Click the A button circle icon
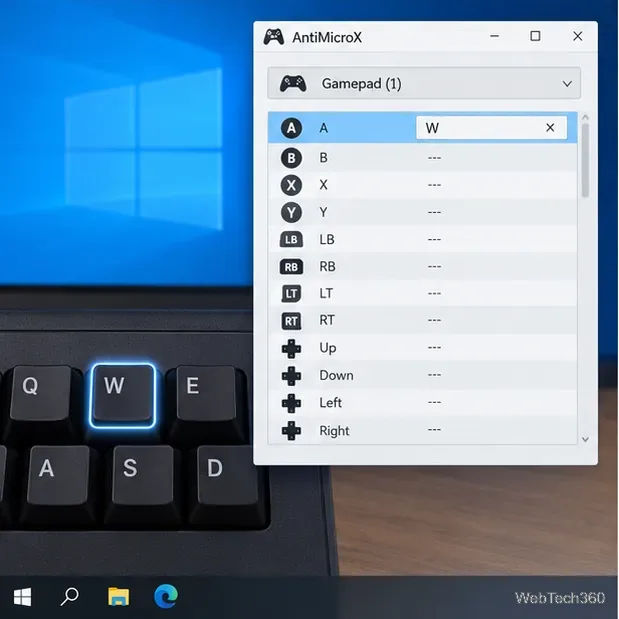 tap(291, 128)
